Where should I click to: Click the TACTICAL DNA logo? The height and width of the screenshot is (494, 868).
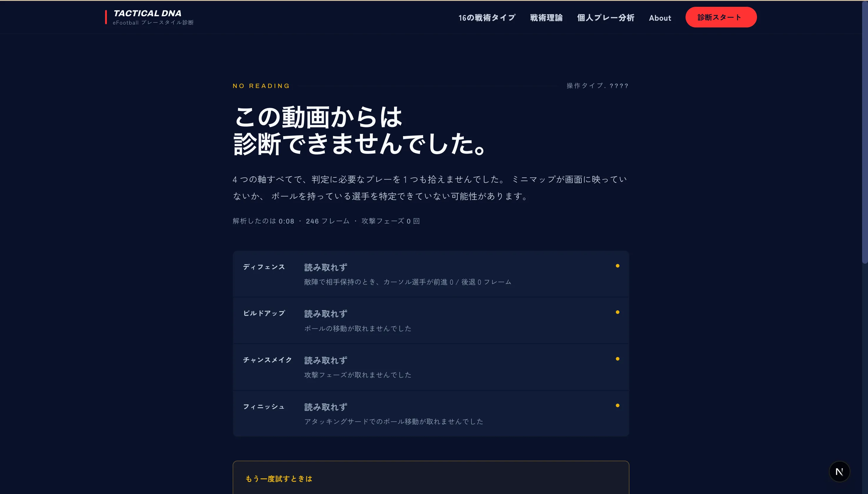pos(147,13)
